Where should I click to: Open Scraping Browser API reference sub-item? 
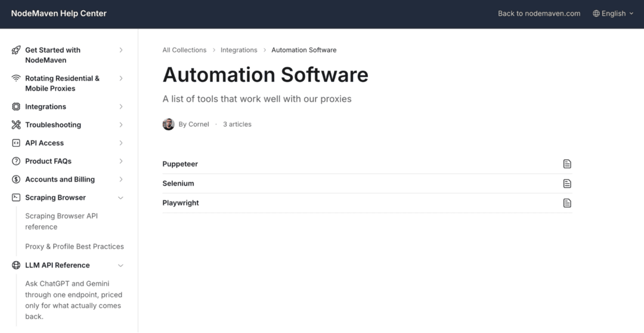[x=61, y=221]
